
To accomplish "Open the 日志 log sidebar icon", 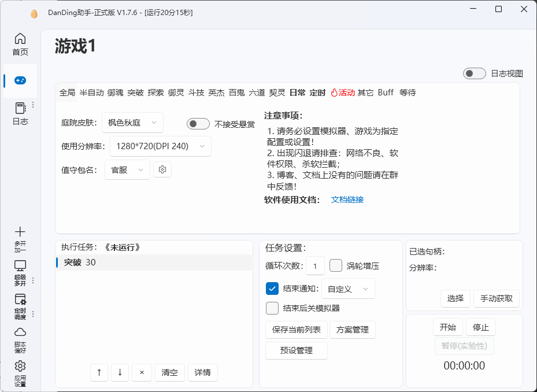I will [20, 108].
